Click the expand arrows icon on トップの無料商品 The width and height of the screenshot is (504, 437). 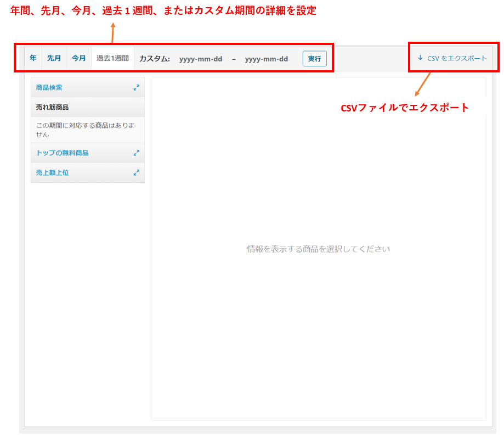[x=136, y=153]
